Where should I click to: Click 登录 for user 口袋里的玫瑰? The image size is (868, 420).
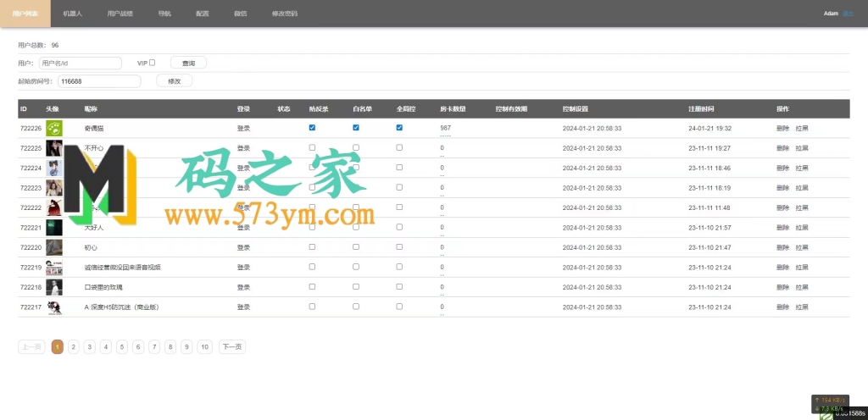click(x=243, y=287)
